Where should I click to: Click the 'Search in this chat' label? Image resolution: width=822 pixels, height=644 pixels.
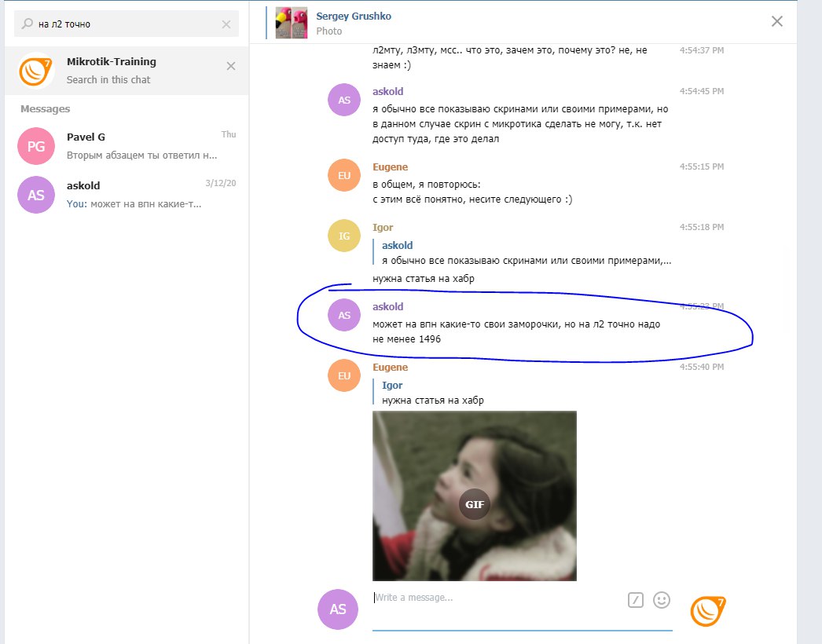click(x=108, y=79)
